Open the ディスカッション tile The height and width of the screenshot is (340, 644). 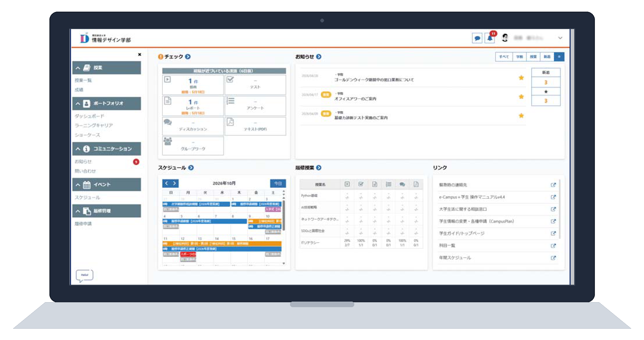[x=193, y=126]
